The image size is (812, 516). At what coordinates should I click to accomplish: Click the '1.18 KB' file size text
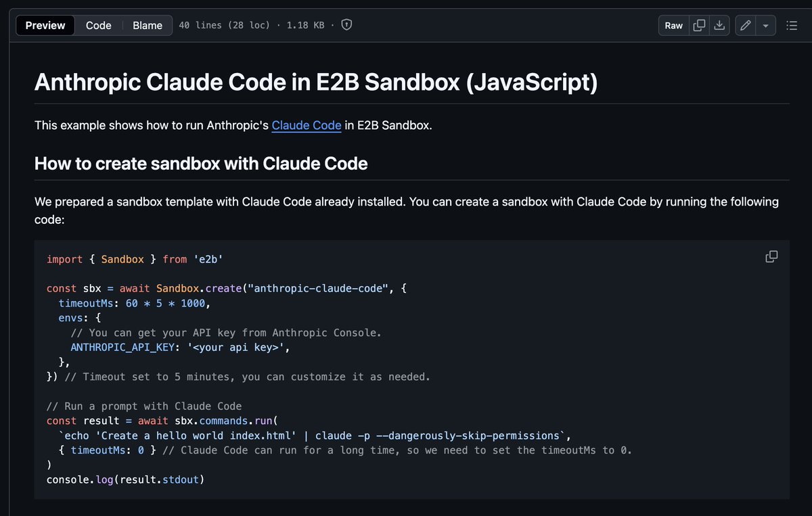(305, 25)
